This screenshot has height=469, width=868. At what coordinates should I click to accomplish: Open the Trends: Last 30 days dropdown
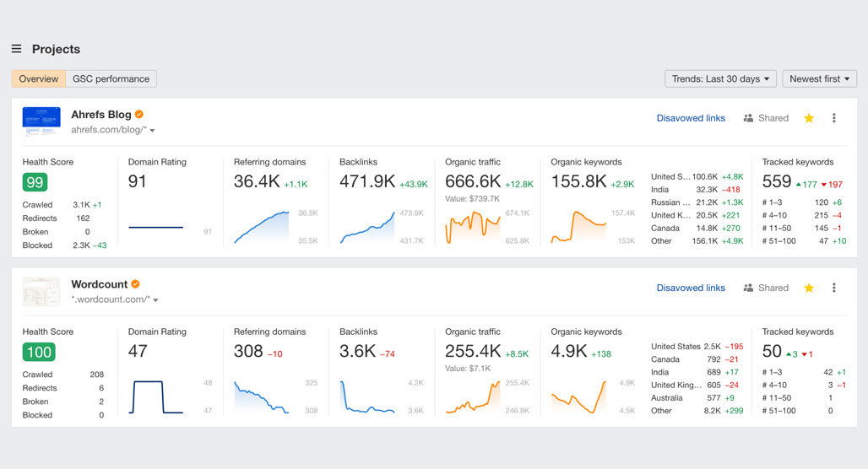(x=720, y=79)
